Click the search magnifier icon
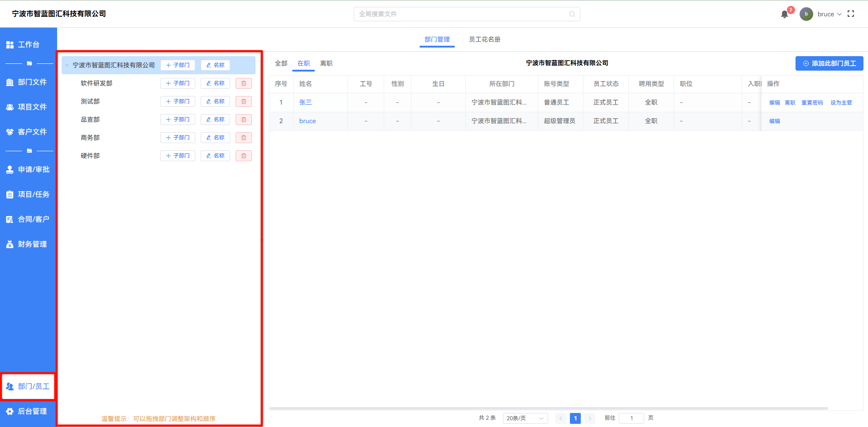Viewport: 868px width, 427px height. click(572, 14)
